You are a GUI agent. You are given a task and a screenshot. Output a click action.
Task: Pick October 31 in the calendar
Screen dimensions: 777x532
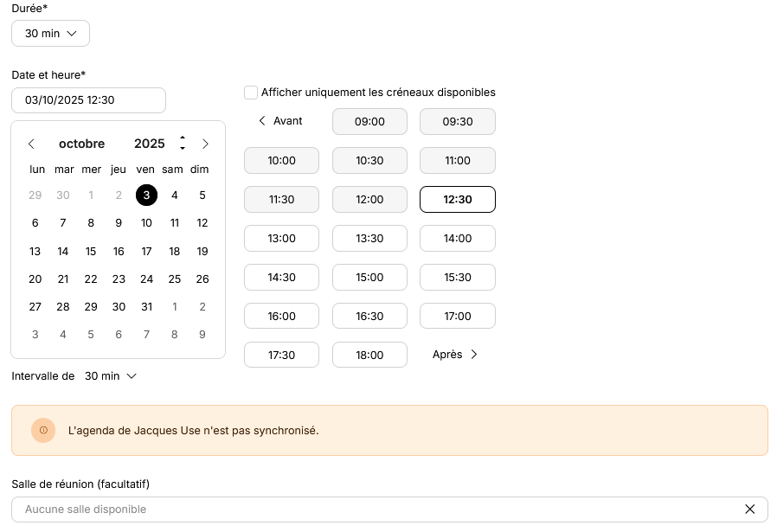[x=147, y=307]
